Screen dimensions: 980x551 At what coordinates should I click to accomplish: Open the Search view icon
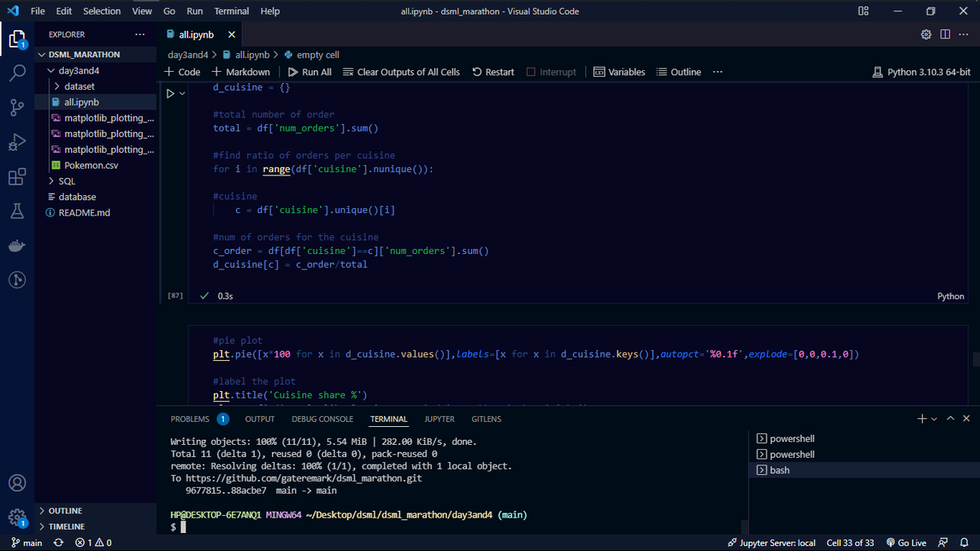click(x=16, y=72)
